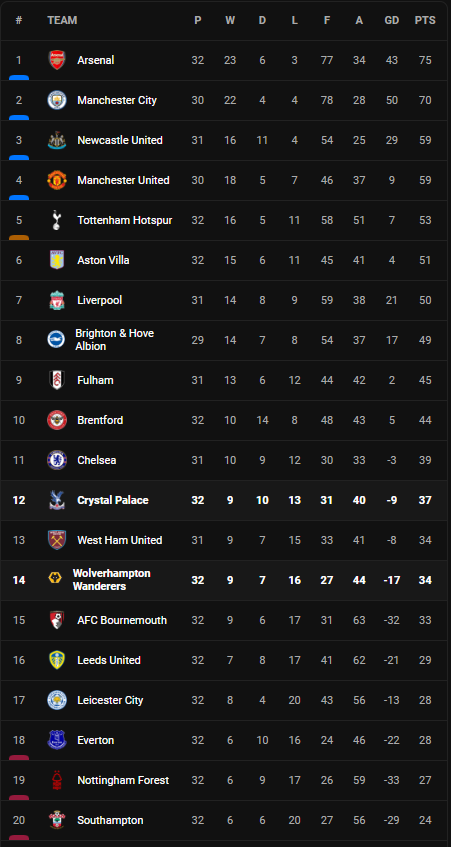Click the Leeds United badge
Image resolution: width=451 pixels, height=847 pixels.
[57, 660]
